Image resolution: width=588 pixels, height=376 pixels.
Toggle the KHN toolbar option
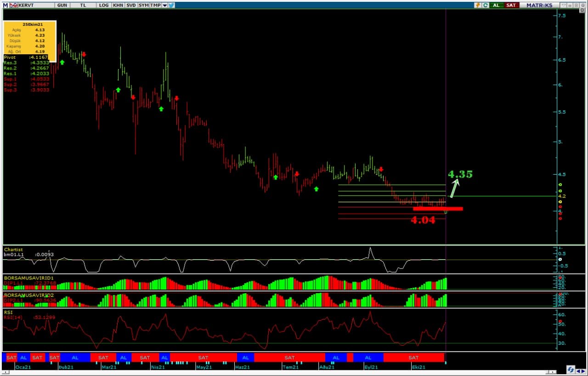coord(118,5)
